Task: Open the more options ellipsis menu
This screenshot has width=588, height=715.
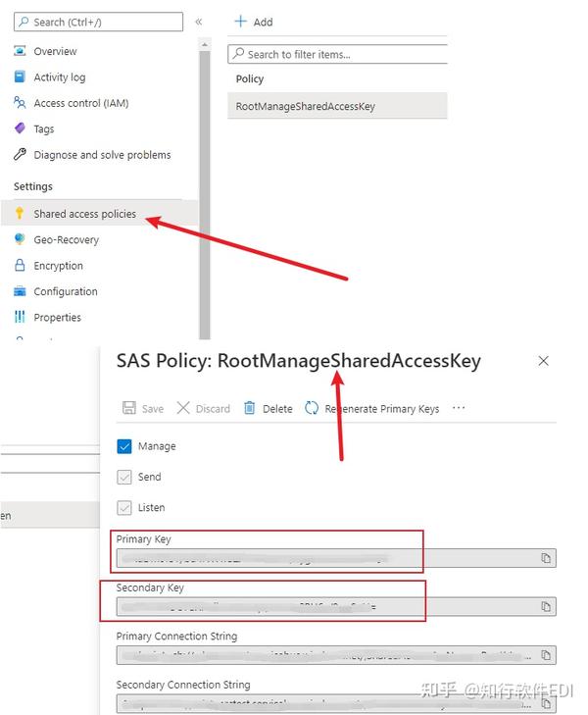Action: click(458, 408)
